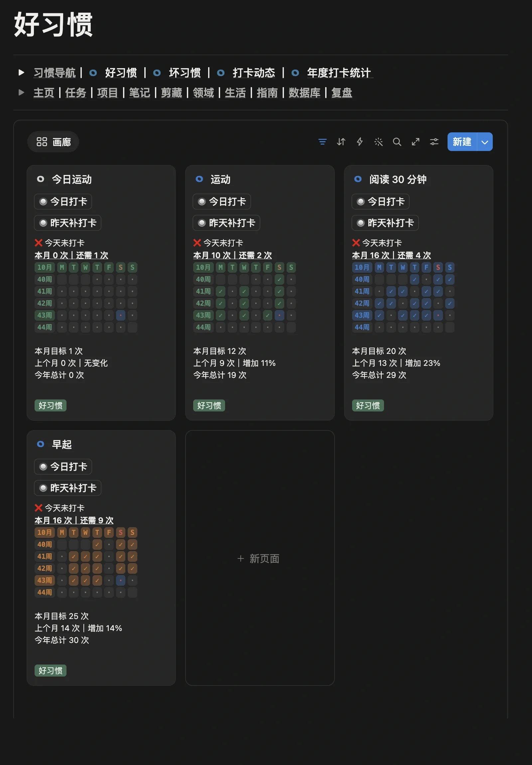The image size is (532, 765).
Task: Go to 坏习惯 page link
Action: point(185,73)
